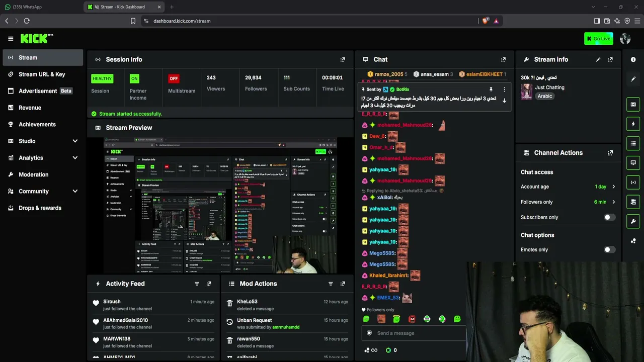Open Just Chatting category link
The height and width of the screenshot is (362, 644).
click(549, 87)
